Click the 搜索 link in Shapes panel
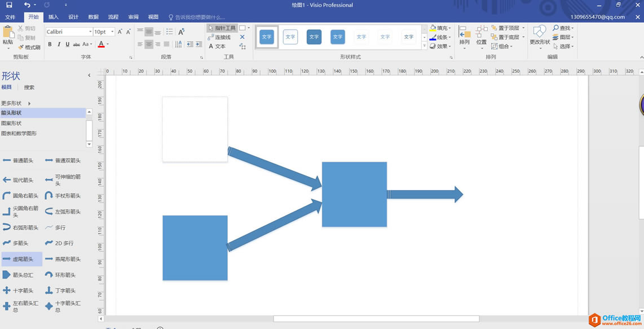The height and width of the screenshot is (329, 644). click(29, 87)
